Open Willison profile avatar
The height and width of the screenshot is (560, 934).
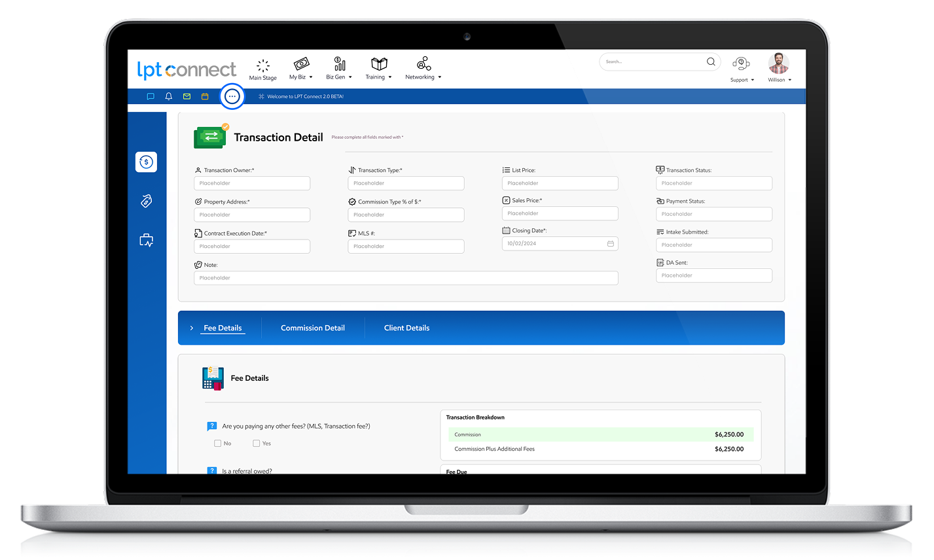[x=779, y=63]
